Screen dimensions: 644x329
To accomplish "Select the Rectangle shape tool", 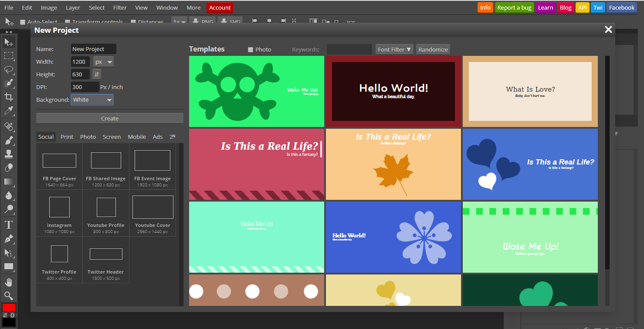I will [9, 266].
